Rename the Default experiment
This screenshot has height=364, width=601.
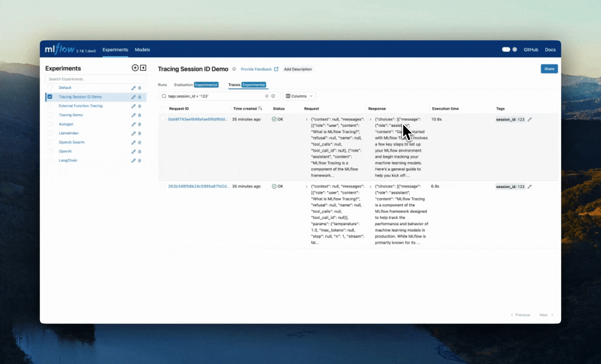tap(134, 88)
